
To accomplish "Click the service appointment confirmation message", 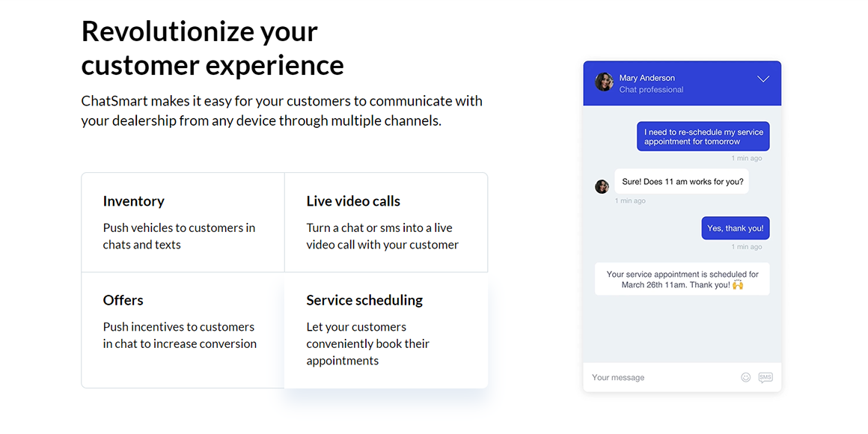I will point(681,279).
